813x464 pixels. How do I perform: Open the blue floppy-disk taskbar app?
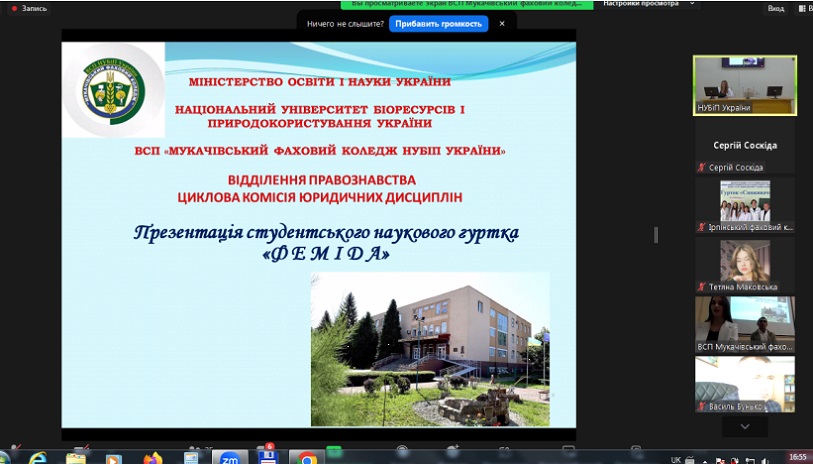(x=268, y=457)
